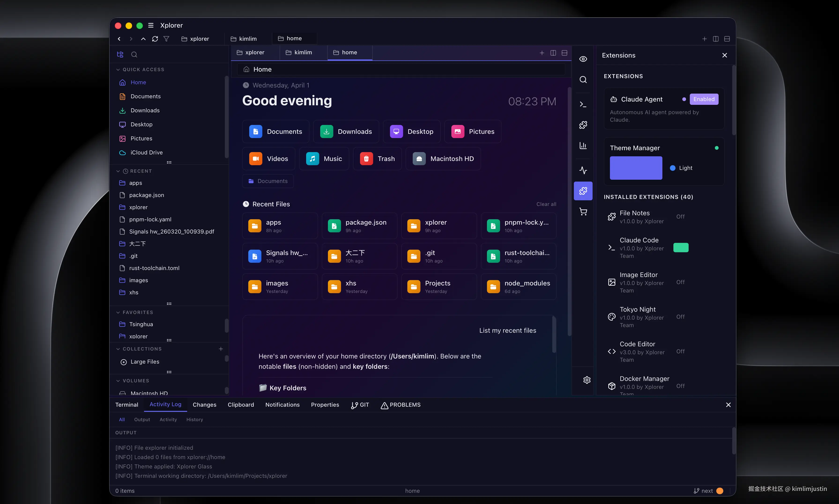
Task: Open the terminal icon in activity bar
Action: (583, 104)
